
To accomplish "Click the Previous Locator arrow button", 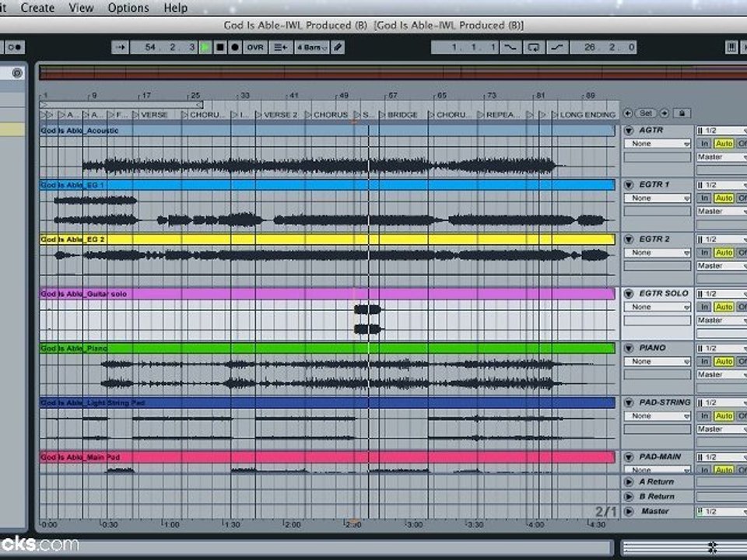I will point(628,114).
